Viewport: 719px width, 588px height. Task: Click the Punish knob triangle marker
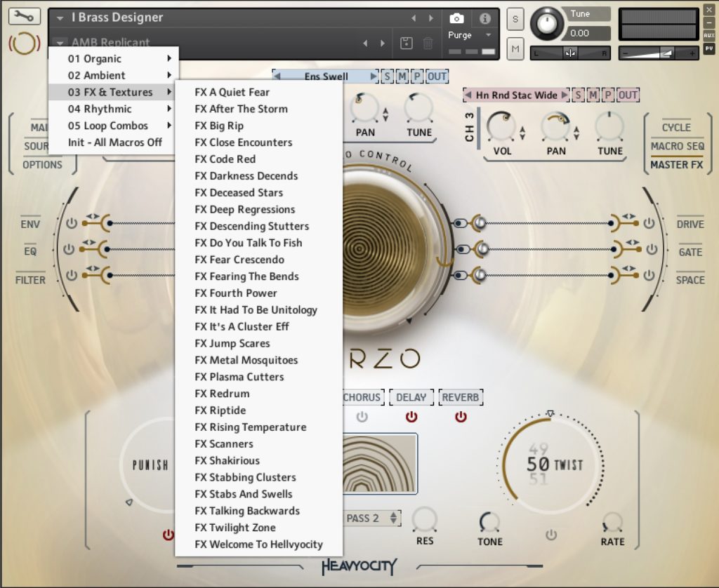point(129,502)
